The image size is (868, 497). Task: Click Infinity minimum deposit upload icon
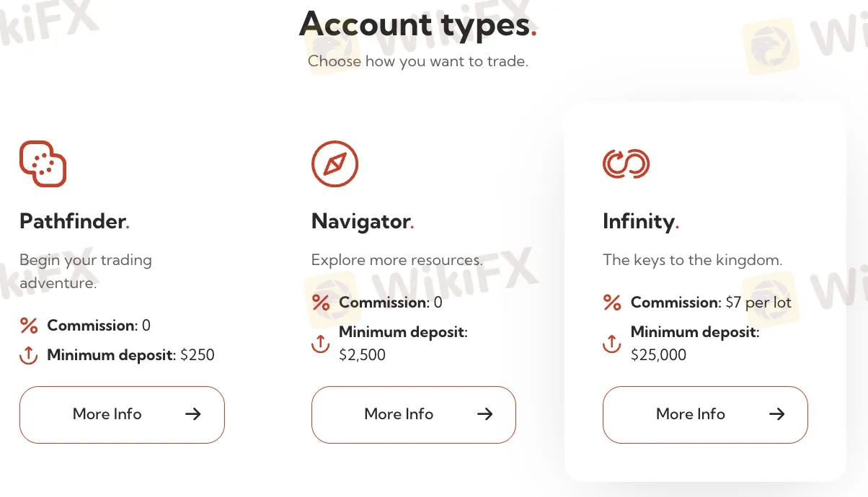[x=611, y=344]
